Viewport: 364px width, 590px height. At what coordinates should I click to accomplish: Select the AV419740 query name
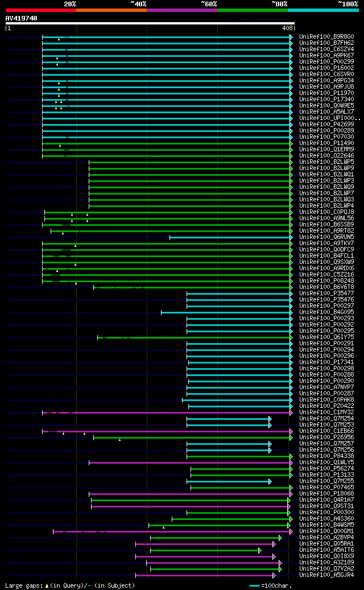pos(21,18)
